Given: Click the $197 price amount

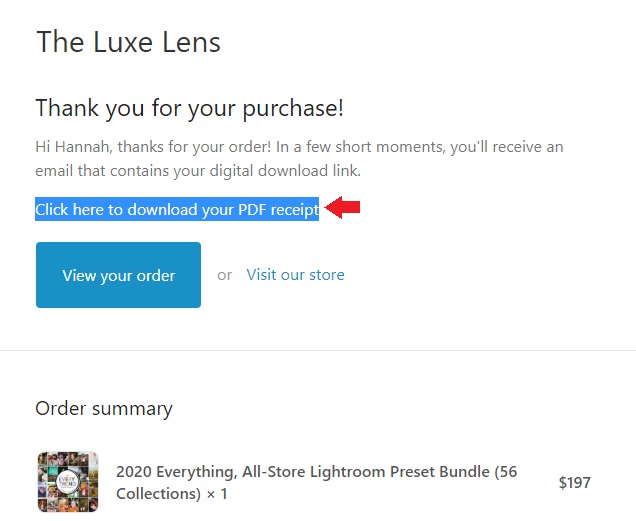Looking at the screenshot, I should 574,483.
